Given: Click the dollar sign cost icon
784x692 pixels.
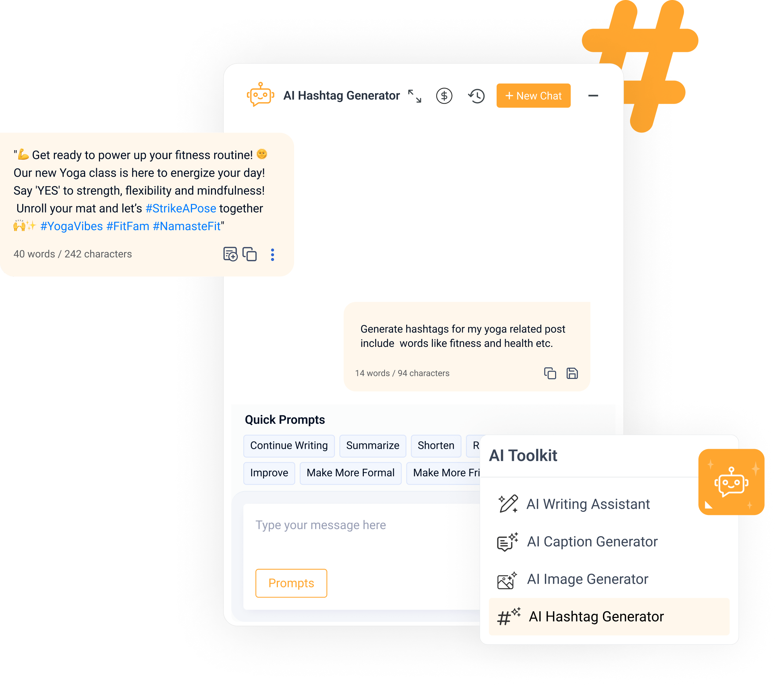Looking at the screenshot, I should coord(444,96).
